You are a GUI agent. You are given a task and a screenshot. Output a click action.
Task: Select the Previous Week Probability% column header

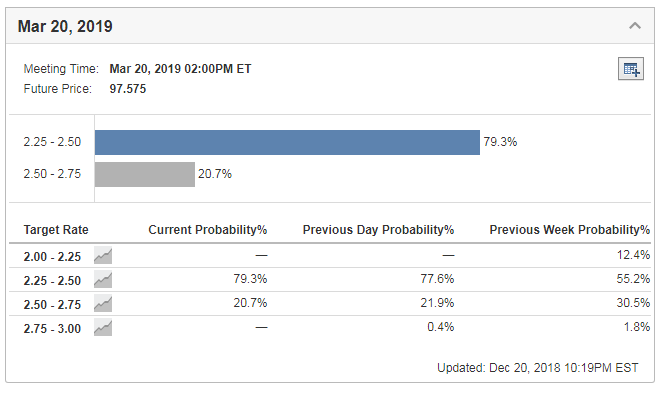[570, 230]
